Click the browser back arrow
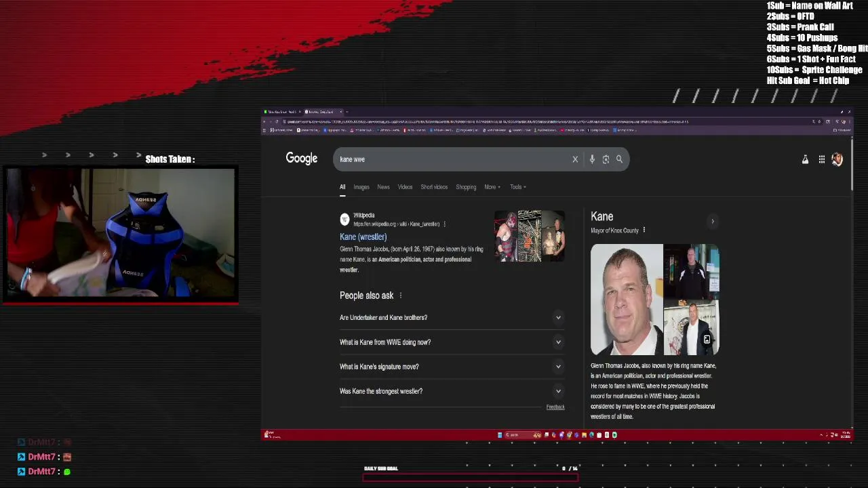Image resolution: width=868 pixels, height=488 pixels. point(266,122)
